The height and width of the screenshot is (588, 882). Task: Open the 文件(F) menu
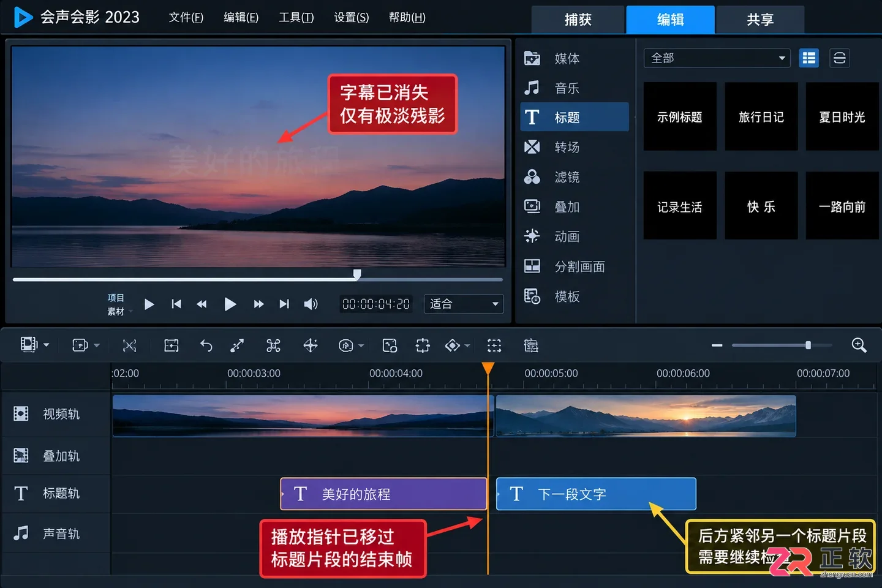[186, 17]
